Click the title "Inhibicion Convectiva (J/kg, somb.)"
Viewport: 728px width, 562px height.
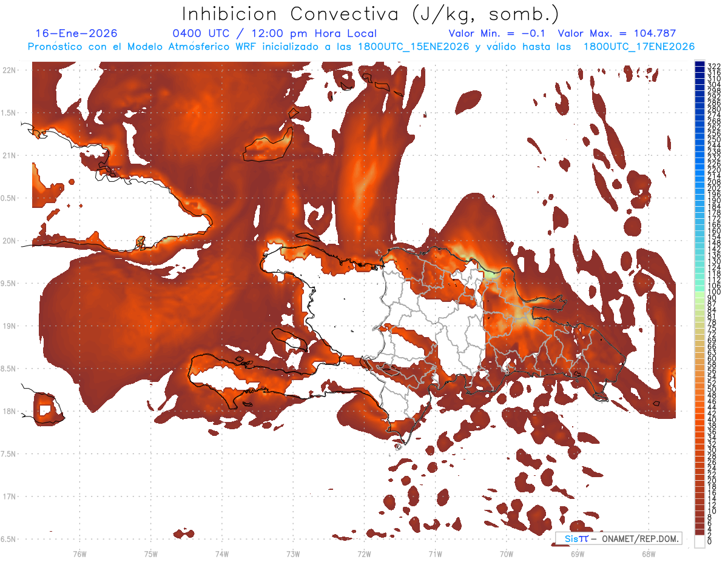[371, 14]
